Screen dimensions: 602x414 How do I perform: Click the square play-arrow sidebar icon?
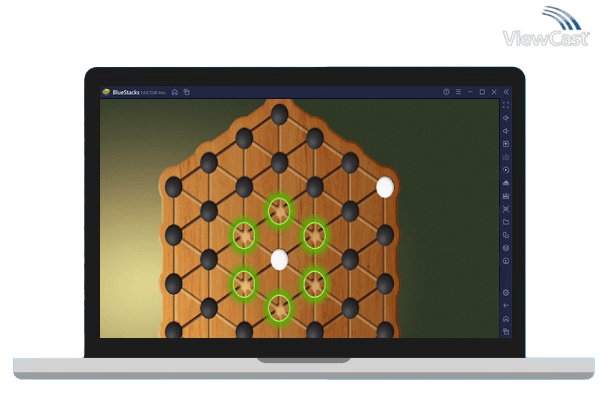(506, 144)
